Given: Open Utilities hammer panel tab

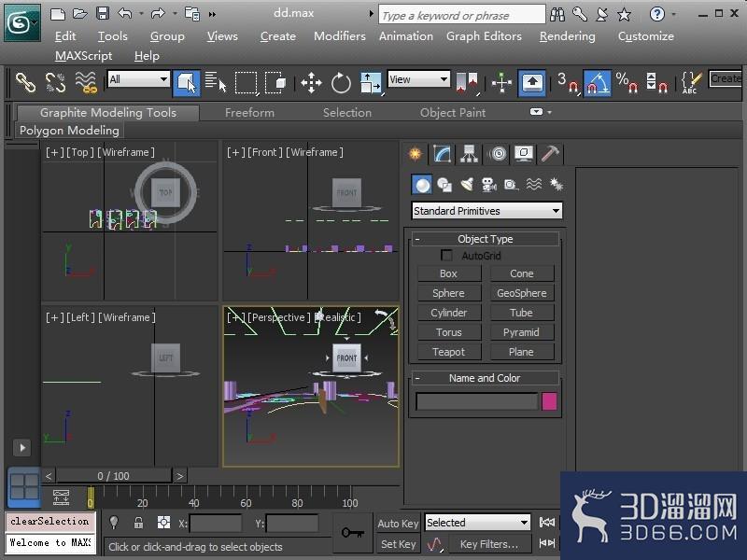Looking at the screenshot, I should point(551,154).
